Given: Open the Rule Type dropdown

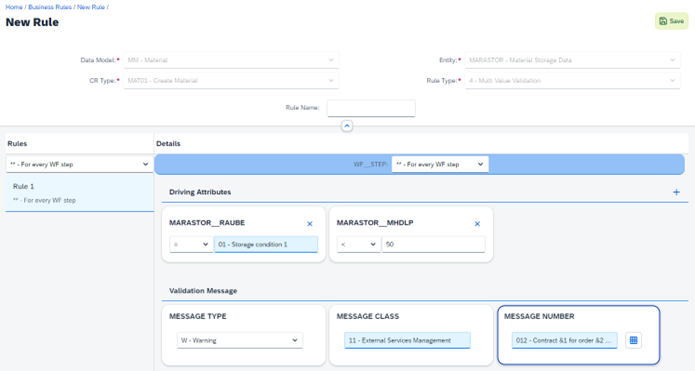Looking at the screenshot, I should coord(572,81).
